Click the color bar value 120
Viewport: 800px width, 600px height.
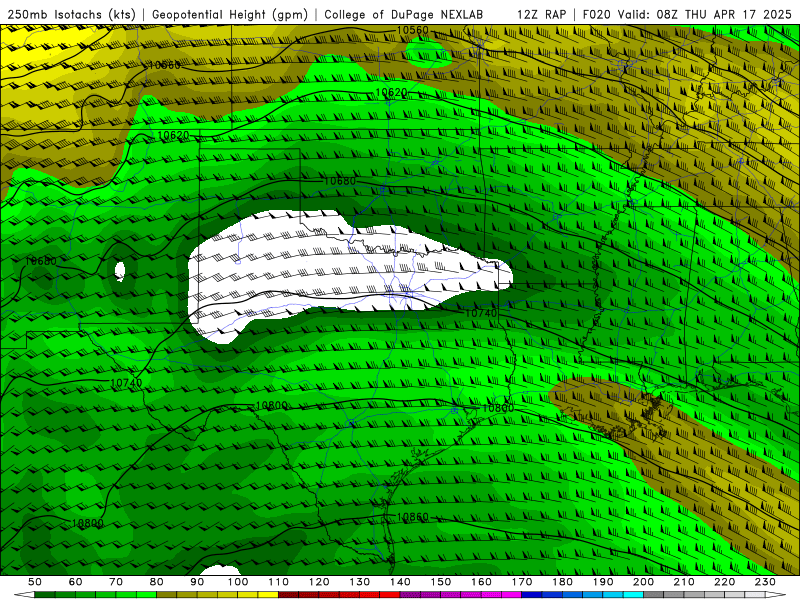pos(319,582)
